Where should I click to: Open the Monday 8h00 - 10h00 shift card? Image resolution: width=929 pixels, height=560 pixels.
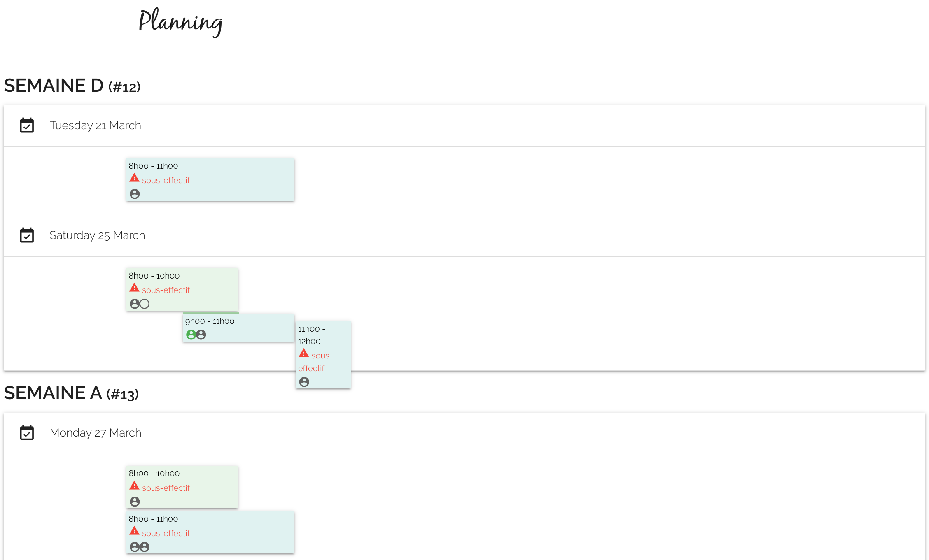(182, 487)
